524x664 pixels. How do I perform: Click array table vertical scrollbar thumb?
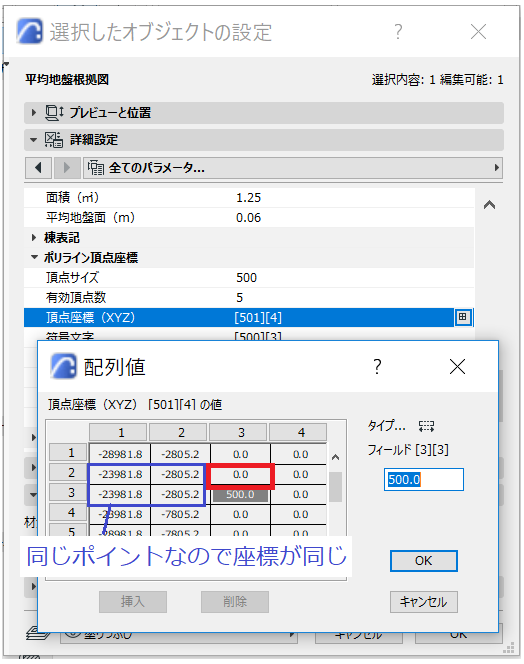[x=335, y=487]
